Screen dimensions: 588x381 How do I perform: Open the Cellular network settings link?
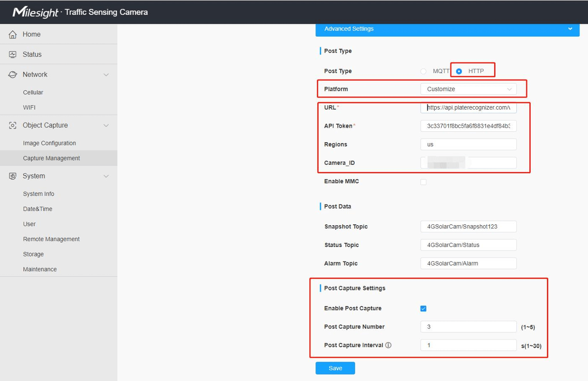(33, 93)
